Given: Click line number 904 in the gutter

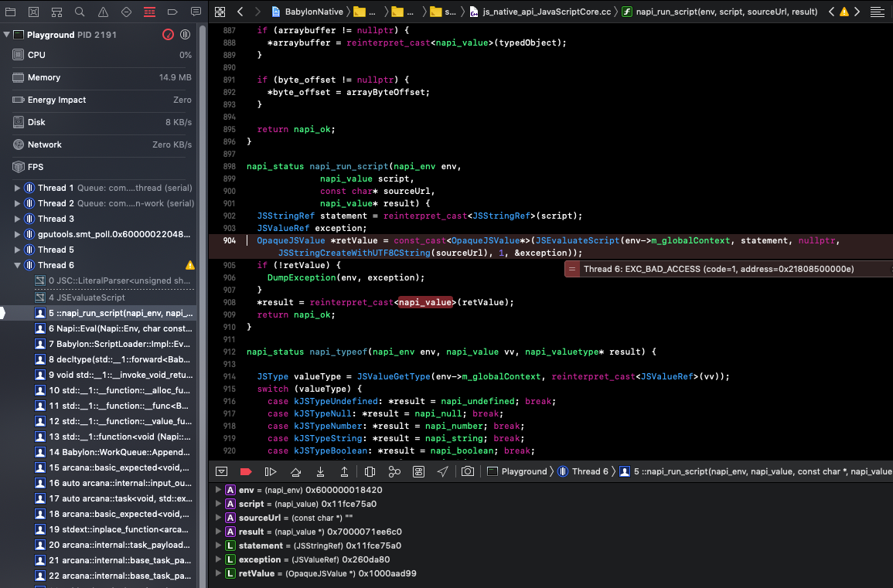Looking at the screenshot, I should [229, 241].
